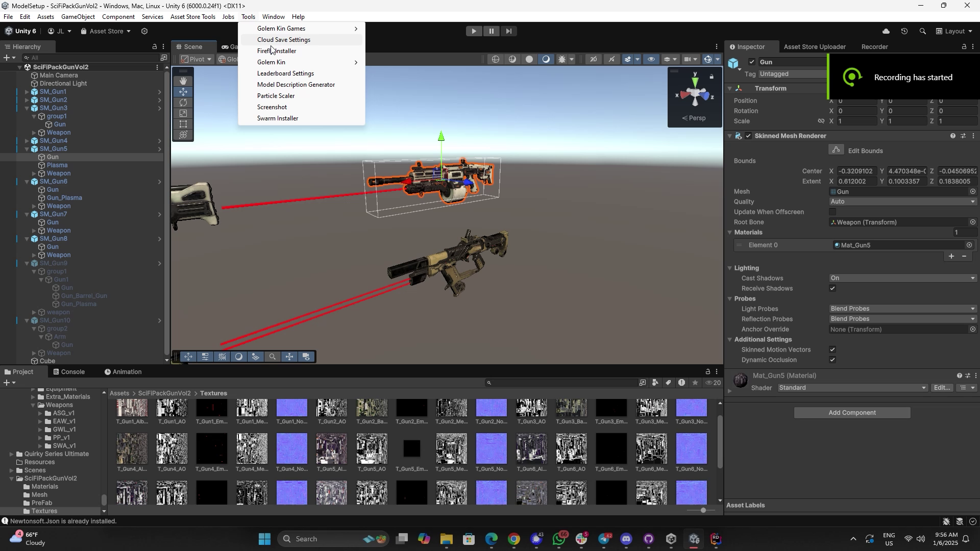This screenshot has width=980, height=551.
Task: Open Layout dropdown
Action: pyautogui.click(x=955, y=31)
